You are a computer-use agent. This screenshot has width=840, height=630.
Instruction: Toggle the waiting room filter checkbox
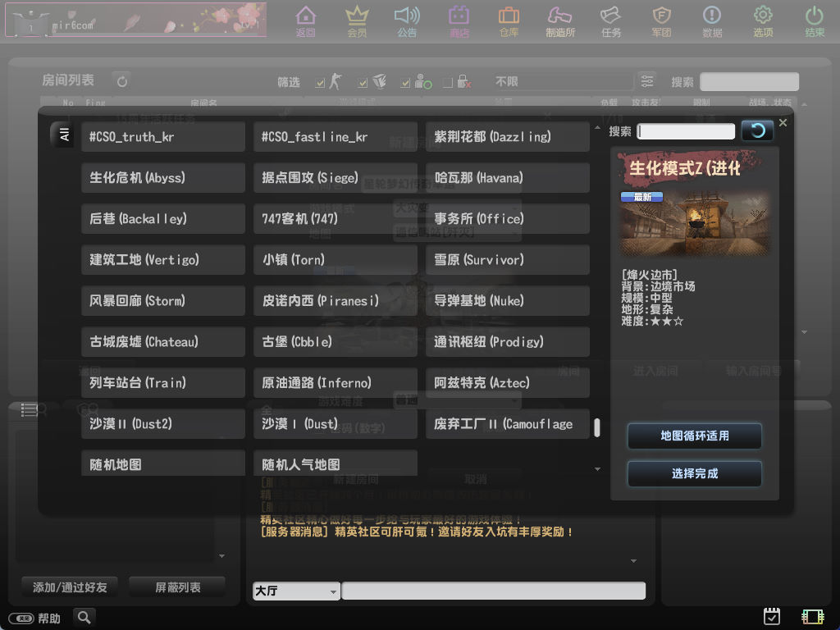pyautogui.click(x=405, y=83)
